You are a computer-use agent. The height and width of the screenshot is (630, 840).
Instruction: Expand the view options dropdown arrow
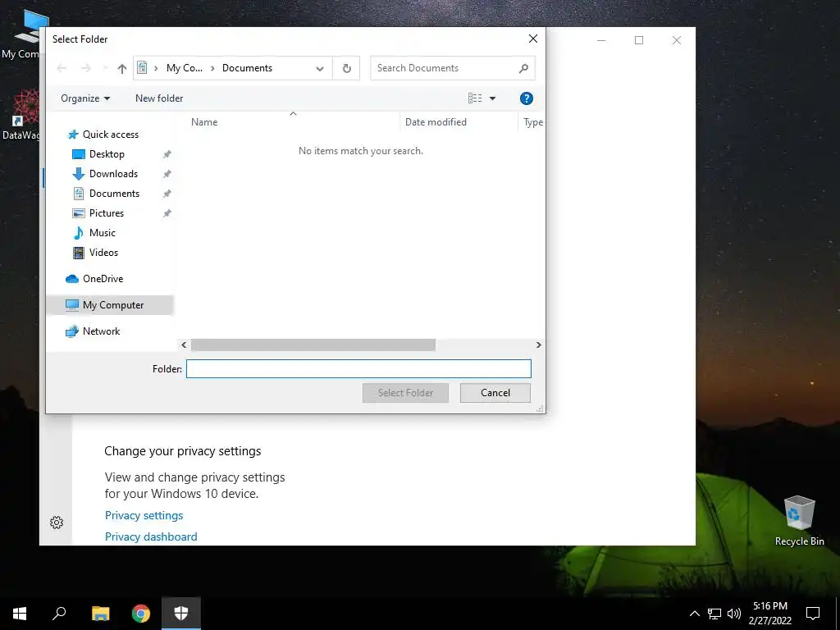(492, 98)
